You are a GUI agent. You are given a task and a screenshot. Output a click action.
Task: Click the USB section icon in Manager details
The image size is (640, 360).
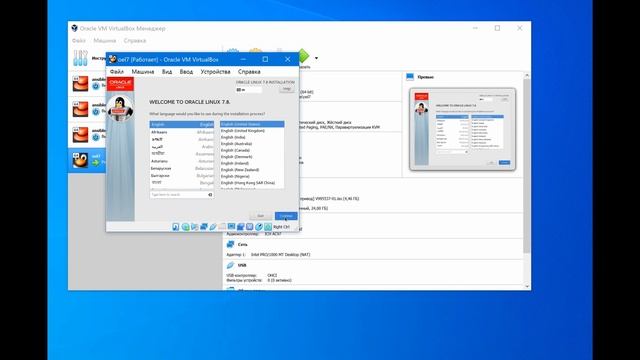(x=230, y=265)
